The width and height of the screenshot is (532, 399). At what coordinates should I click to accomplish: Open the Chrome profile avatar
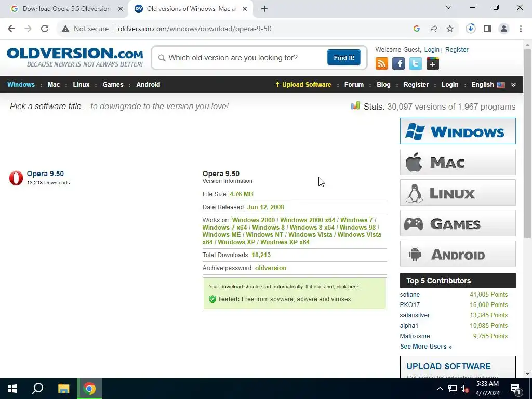point(504,29)
